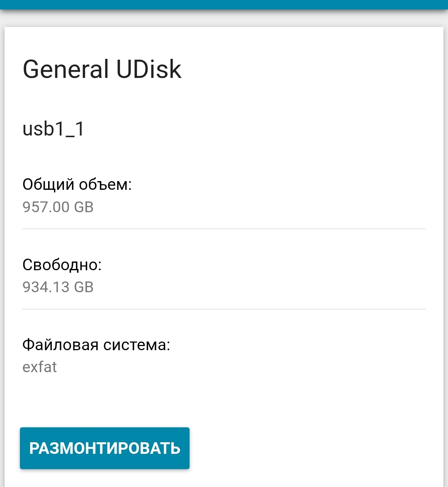Click the РАЗМОНТИРОВАТЬ button to unmount drive

pyautogui.click(x=105, y=448)
